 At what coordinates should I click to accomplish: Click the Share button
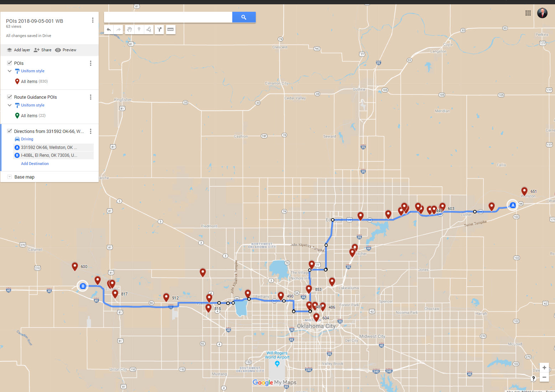pos(43,50)
